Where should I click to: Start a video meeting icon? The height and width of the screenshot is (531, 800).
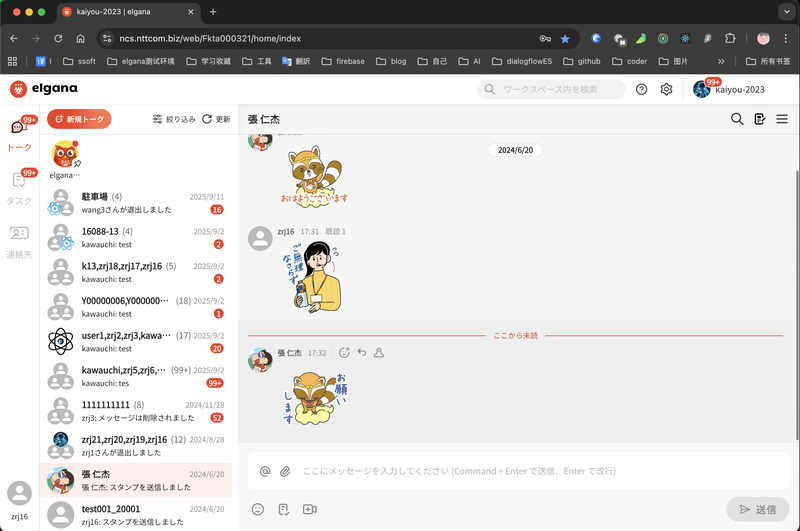310,509
